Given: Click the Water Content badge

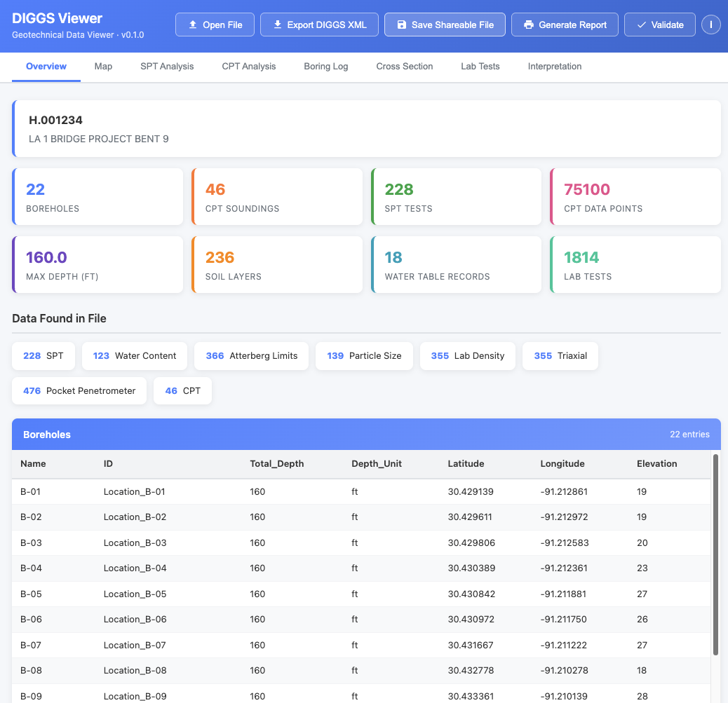Looking at the screenshot, I should tap(134, 356).
